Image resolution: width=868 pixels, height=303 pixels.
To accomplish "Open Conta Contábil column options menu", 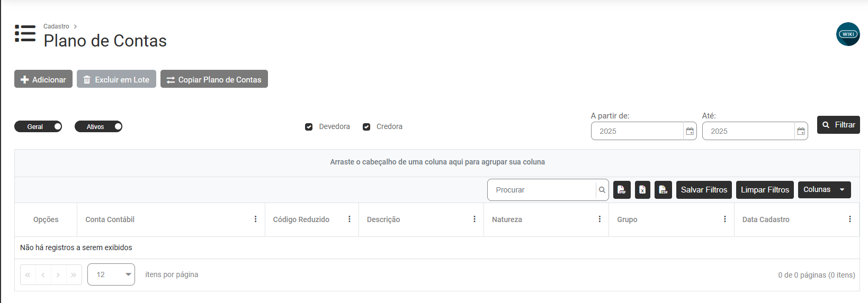I will click(x=255, y=219).
